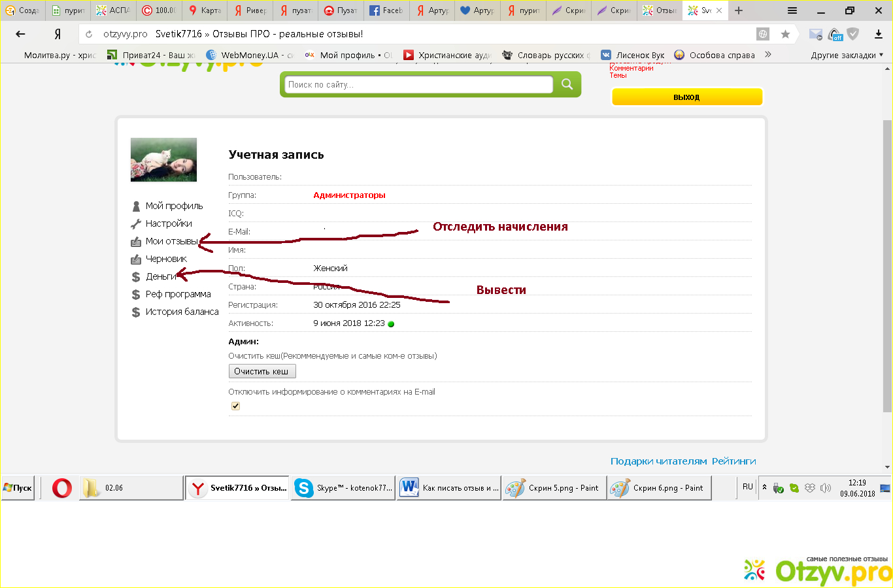Open a new browser tab with plus
893x588 pixels.
coord(739,10)
